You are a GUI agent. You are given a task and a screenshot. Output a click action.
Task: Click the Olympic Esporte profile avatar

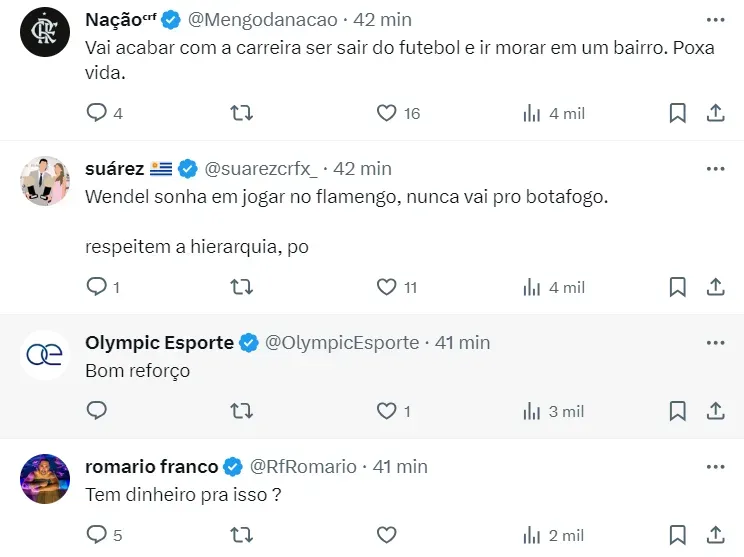tap(45, 355)
